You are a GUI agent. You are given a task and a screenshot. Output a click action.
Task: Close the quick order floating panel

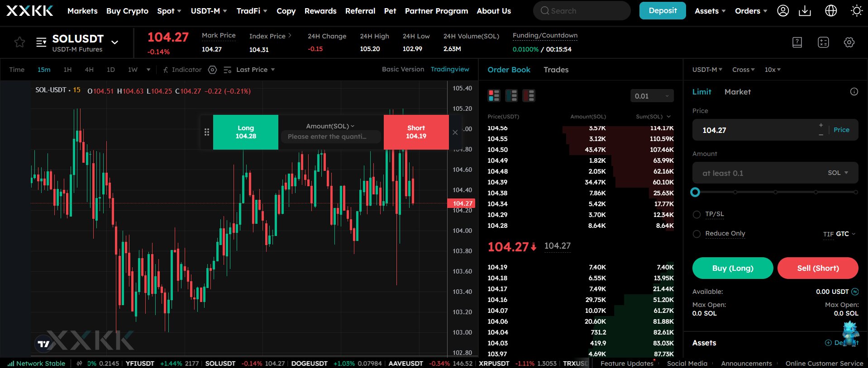click(x=455, y=132)
